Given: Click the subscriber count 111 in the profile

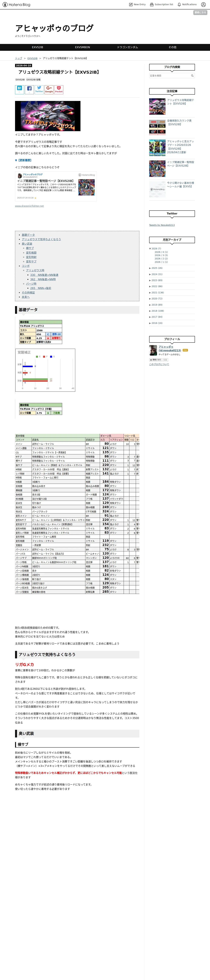Looking at the screenshot, I should click(x=165, y=359).
